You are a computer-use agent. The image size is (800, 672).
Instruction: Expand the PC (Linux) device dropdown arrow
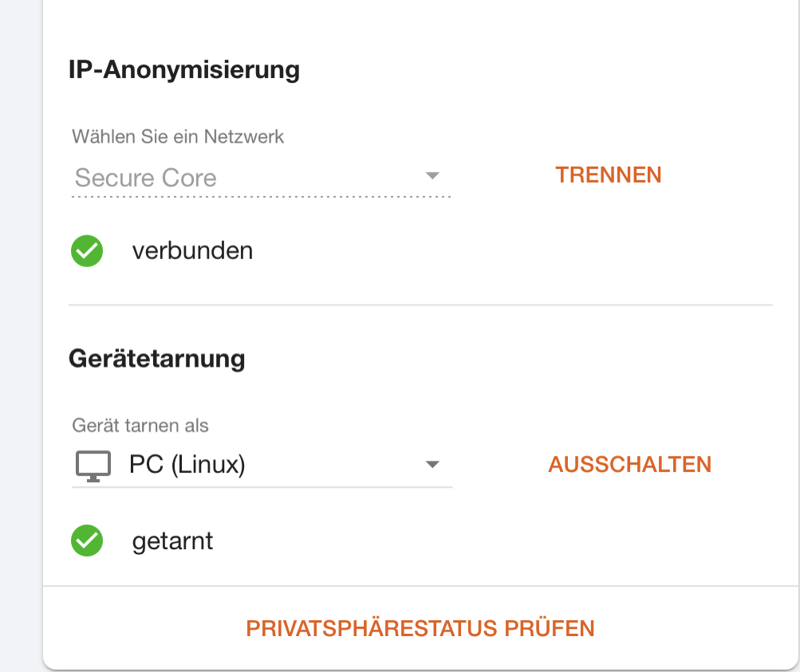pyautogui.click(x=432, y=465)
